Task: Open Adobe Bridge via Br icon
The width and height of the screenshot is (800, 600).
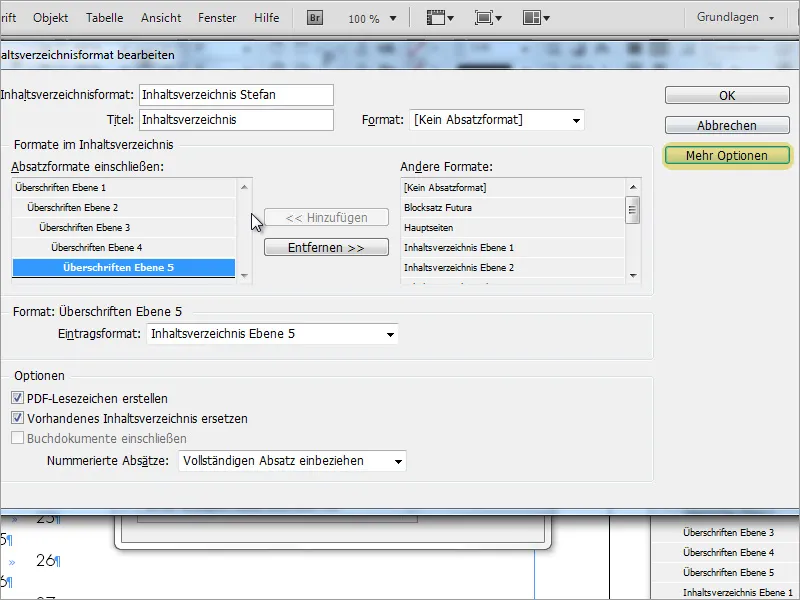Action: (315, 18)
